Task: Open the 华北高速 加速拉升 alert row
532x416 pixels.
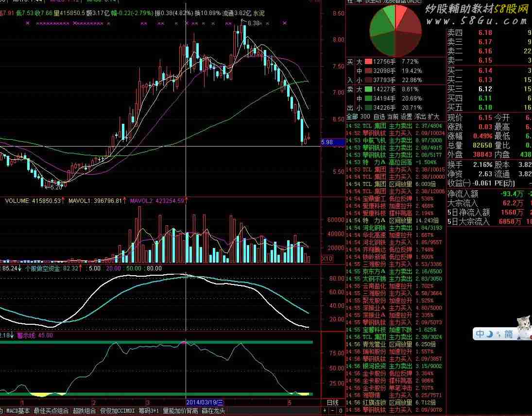Action: [x=395, y=235]
